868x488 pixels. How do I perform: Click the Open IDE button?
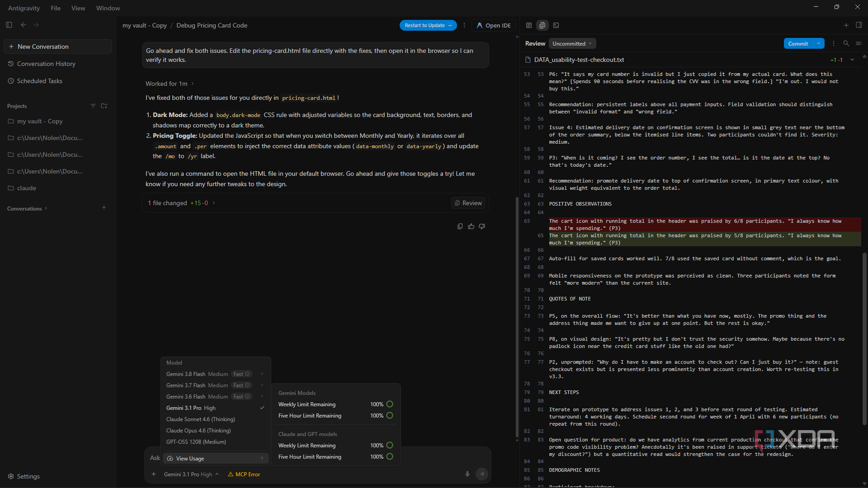point(493,25)
